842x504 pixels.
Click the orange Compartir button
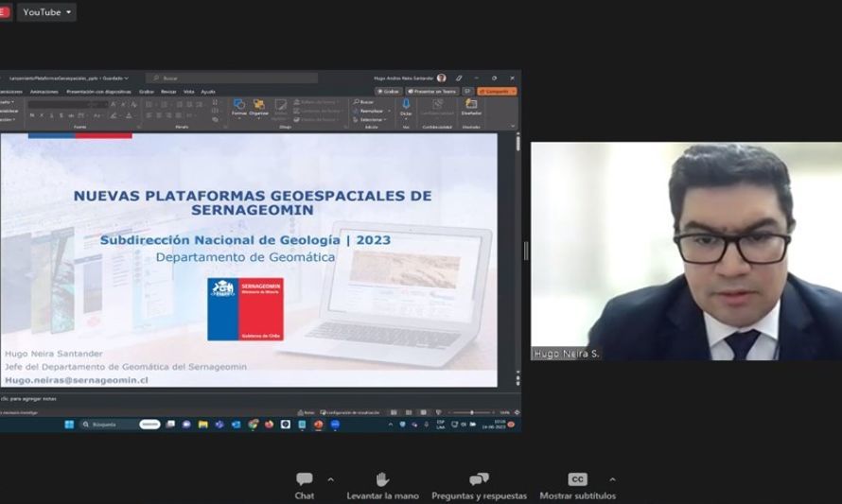click(498, 91)
